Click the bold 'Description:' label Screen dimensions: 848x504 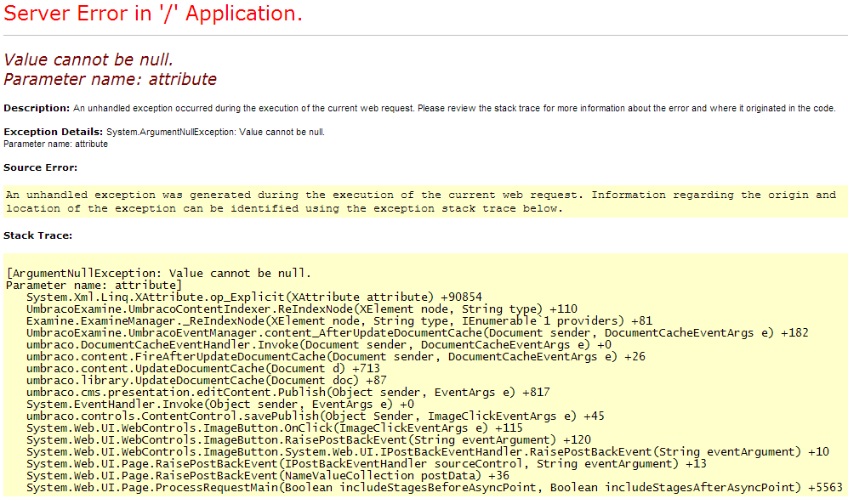(x=37, y=108)
